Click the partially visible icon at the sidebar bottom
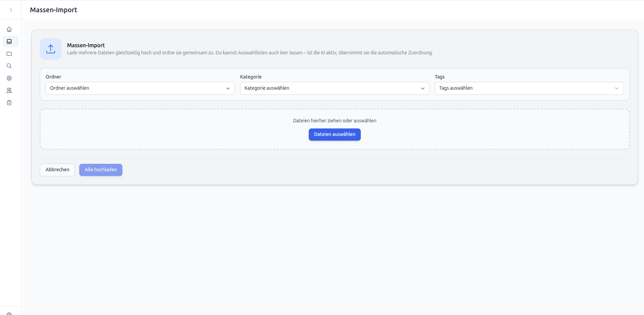Screen dimensions: 644x315 pyautogui.click(x=9, y=314)
